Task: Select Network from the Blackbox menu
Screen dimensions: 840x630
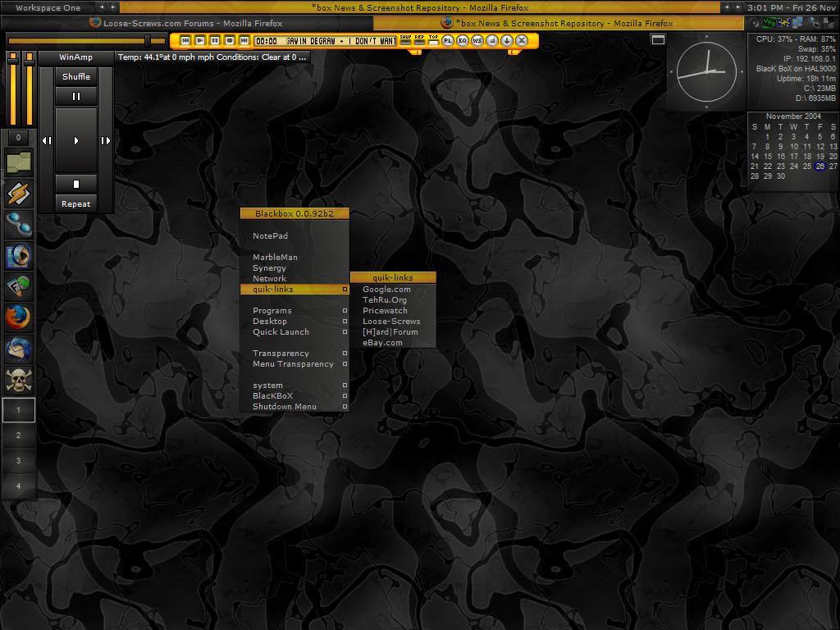Action: tap(294, 279)
